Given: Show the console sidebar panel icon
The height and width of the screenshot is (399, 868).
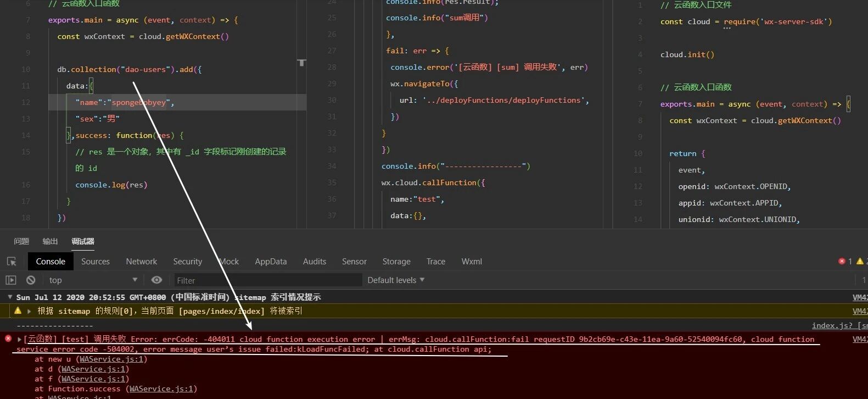Looking at the screenshot, I should coord(11,280).
